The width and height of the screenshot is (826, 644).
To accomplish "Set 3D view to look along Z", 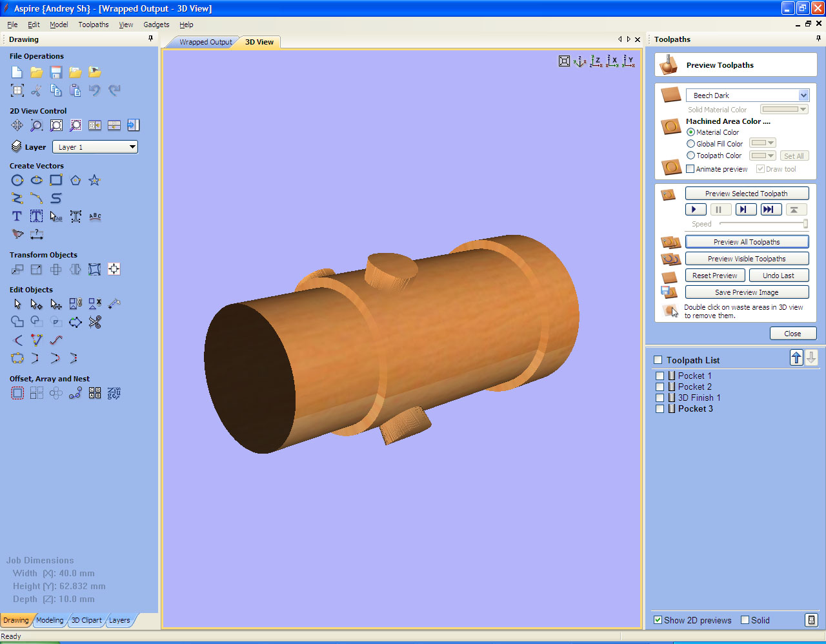I will (596, 61).
